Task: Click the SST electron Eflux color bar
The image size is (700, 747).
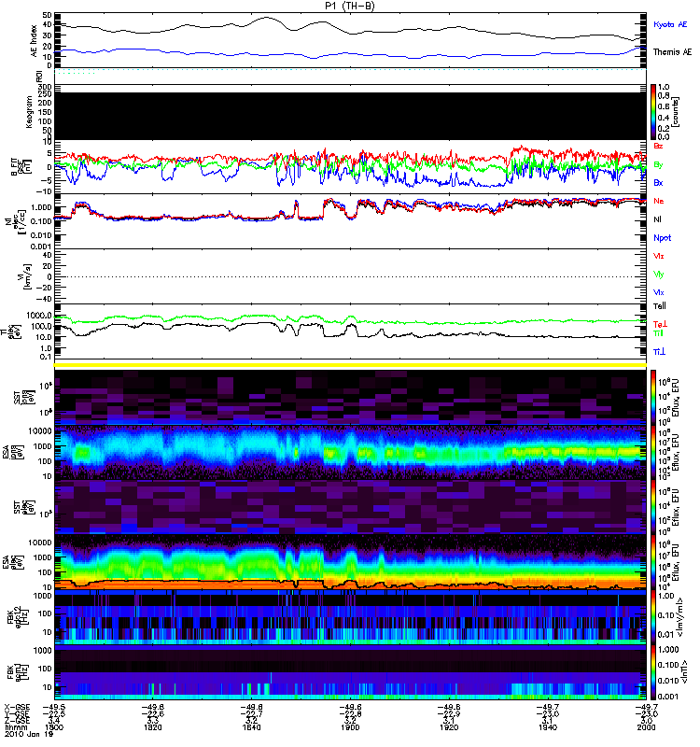Action: (x=653, y=507)
